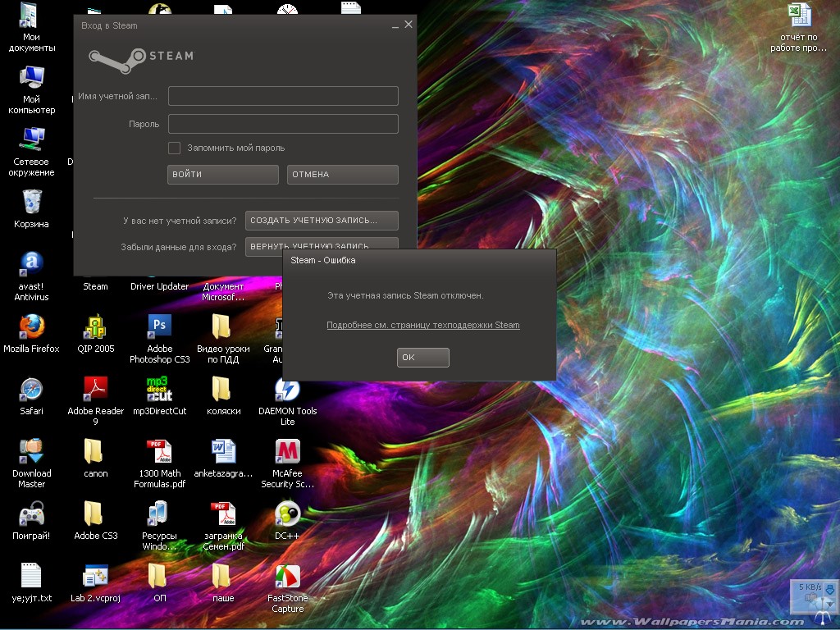Focus the Пароль password field
The width and height of the screenshot is (840, 630).
tap(283, 124)
